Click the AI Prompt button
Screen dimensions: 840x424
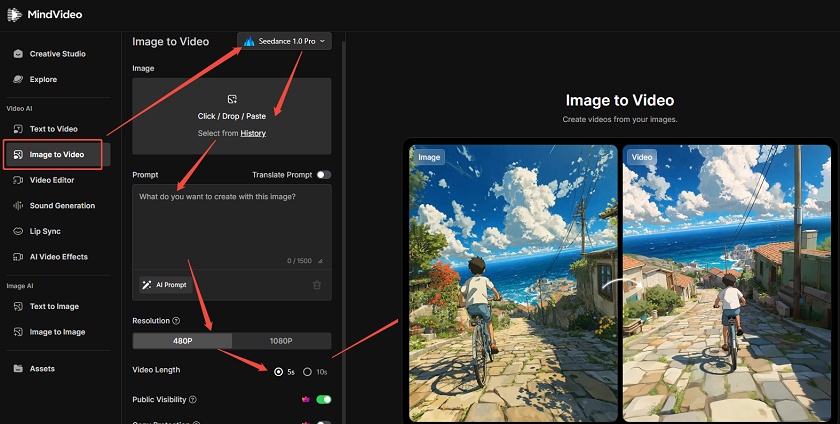164,285
